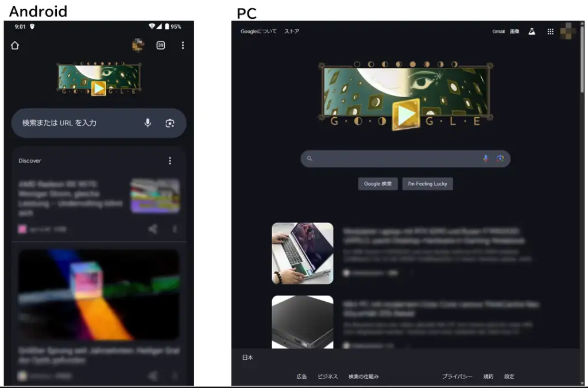Tap the Android Chrome home icon
Screen dimensions: 588x388
[15, 45]
